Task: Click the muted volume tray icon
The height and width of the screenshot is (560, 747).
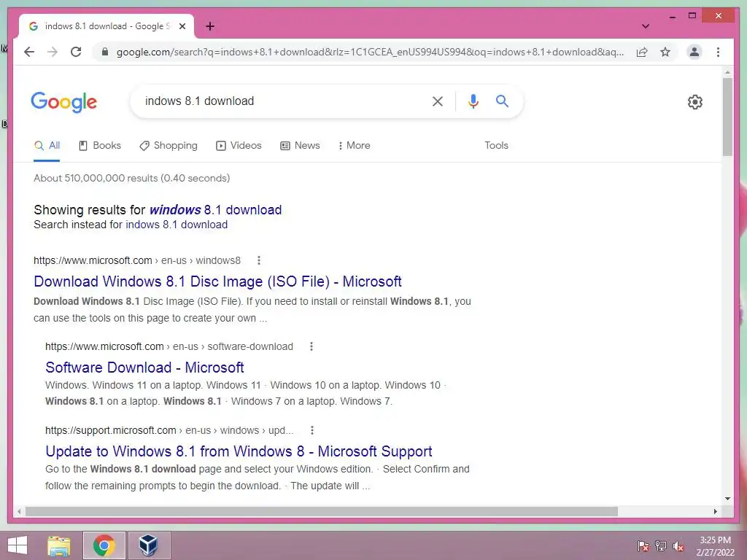Action: tap(678, 545)
